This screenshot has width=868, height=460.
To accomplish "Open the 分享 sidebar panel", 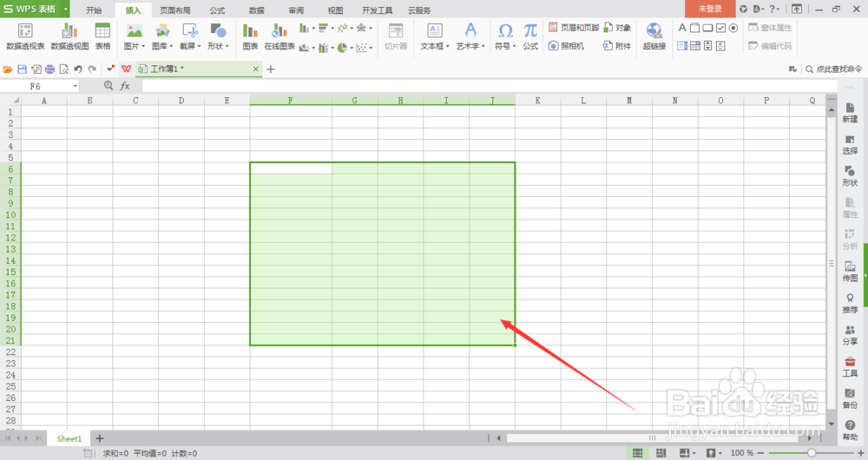I will [x=850, y=335].
